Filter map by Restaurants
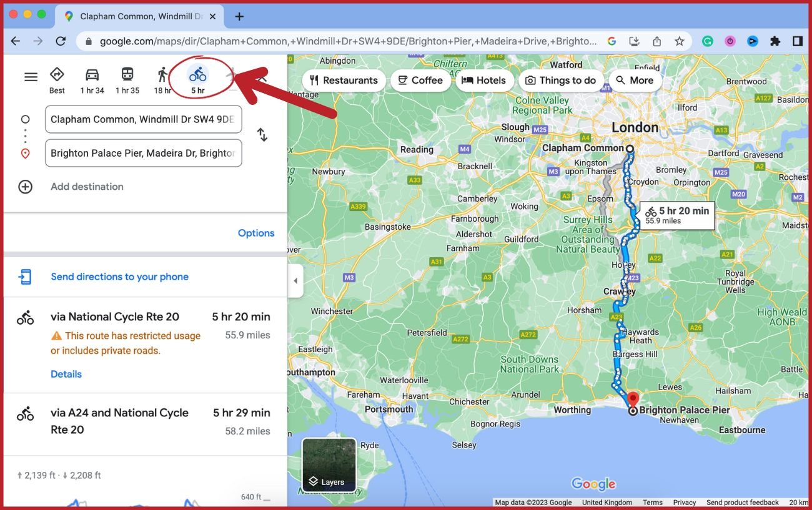Image resolution: width=812 pixels, height=510 pixels. [344, 80]
